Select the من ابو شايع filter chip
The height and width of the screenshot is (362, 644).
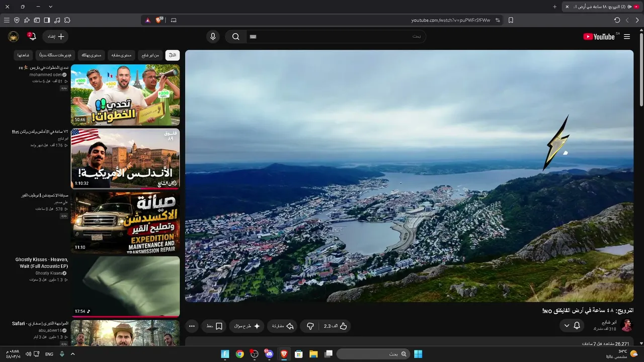point(150,55)
